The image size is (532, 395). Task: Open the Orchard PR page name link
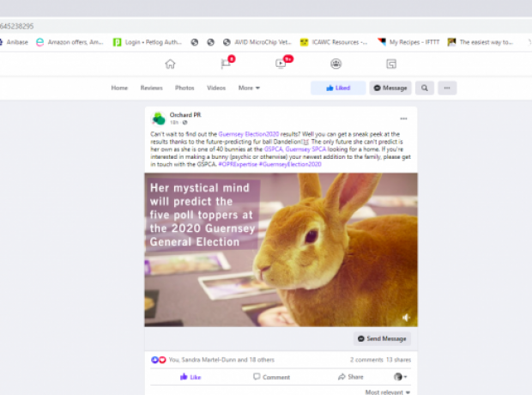click(x=185, y=115)
